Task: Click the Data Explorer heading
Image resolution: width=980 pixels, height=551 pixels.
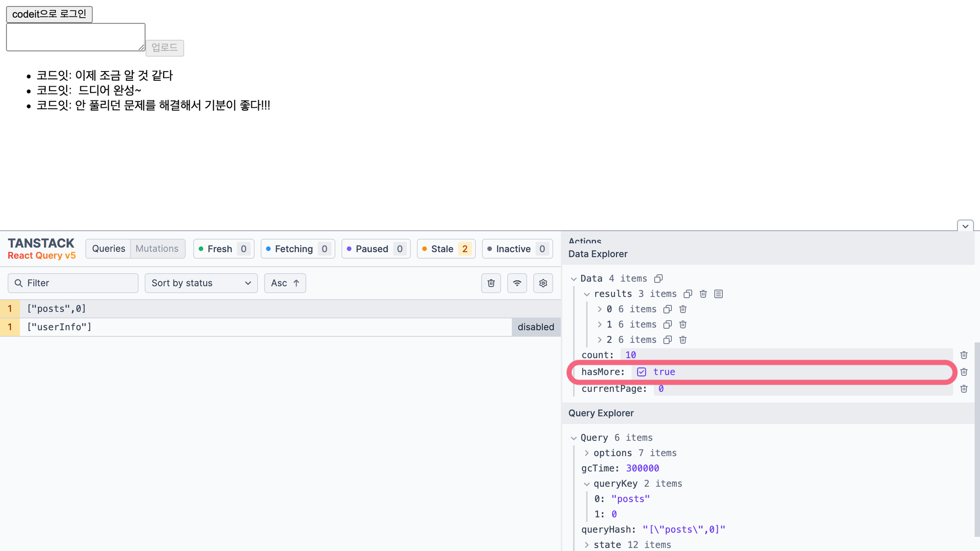Action: coord(598,254)
